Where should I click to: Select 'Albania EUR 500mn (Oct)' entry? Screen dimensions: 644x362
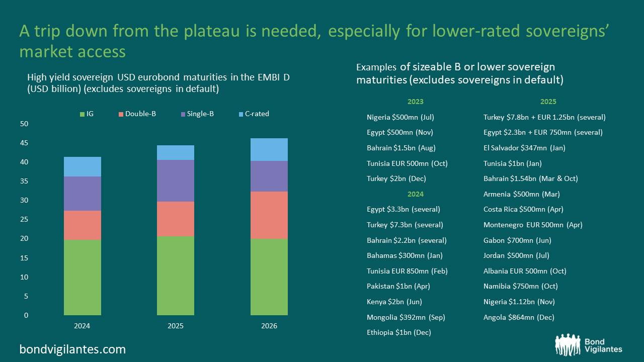coord(525,271)
